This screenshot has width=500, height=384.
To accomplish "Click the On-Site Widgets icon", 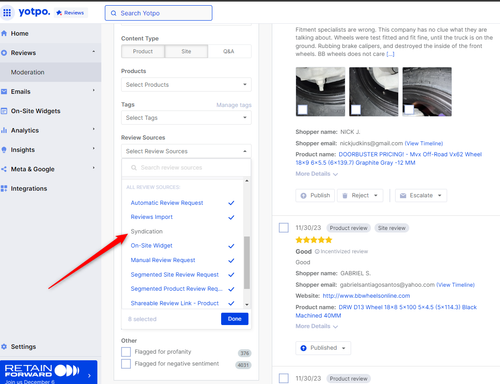I will (4, 111).
